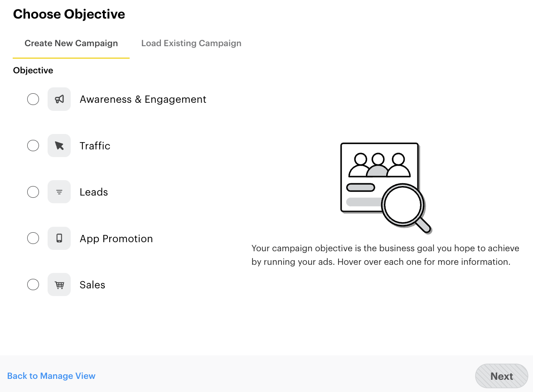Viewport: 533px width, 392px height.
Task: Click the Sales label text
Action: pos(92,284)
